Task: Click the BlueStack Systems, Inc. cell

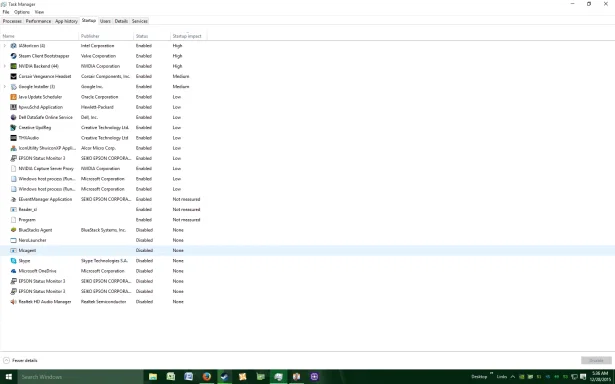Action: pos(103,230)
